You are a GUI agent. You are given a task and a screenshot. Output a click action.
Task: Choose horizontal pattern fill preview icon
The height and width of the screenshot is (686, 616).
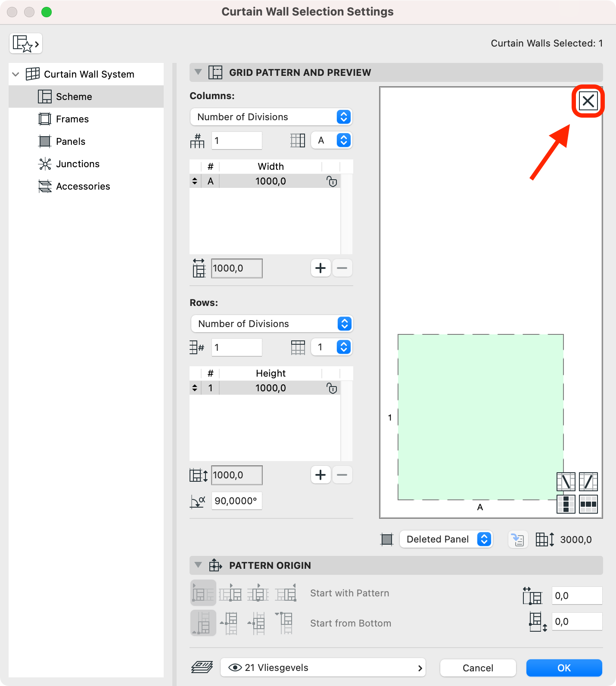[x=588, y=504]
